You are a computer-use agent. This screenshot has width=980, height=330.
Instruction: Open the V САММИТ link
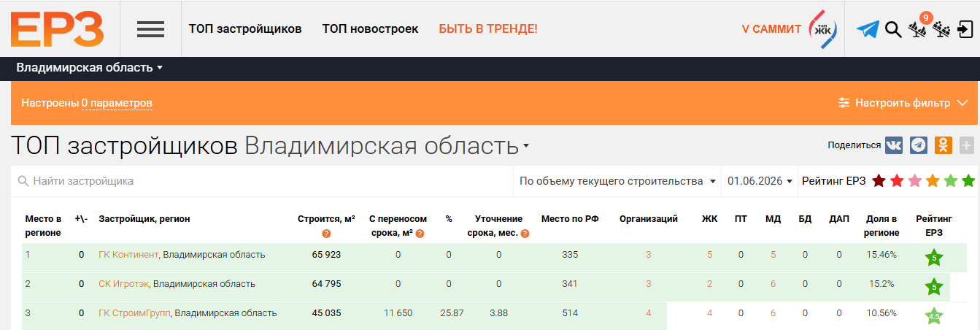pos(771,29)
